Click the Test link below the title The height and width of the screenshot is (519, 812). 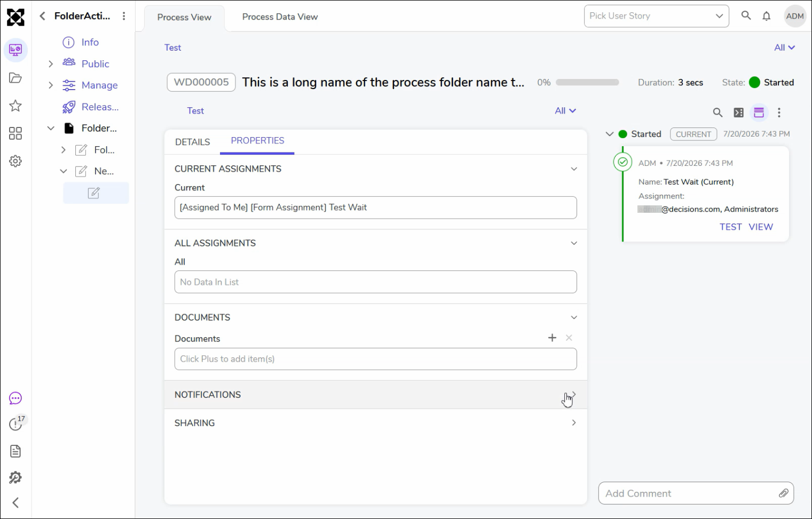(195, 111)
